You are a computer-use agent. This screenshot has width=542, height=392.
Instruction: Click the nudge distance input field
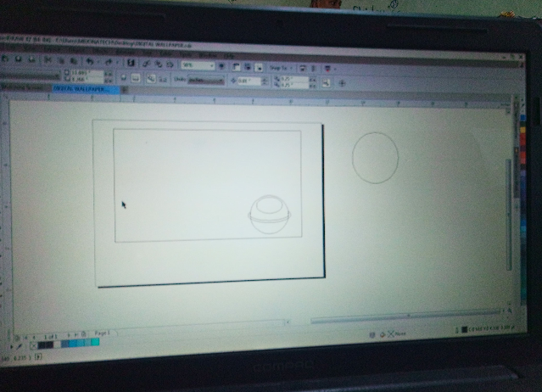249,81
